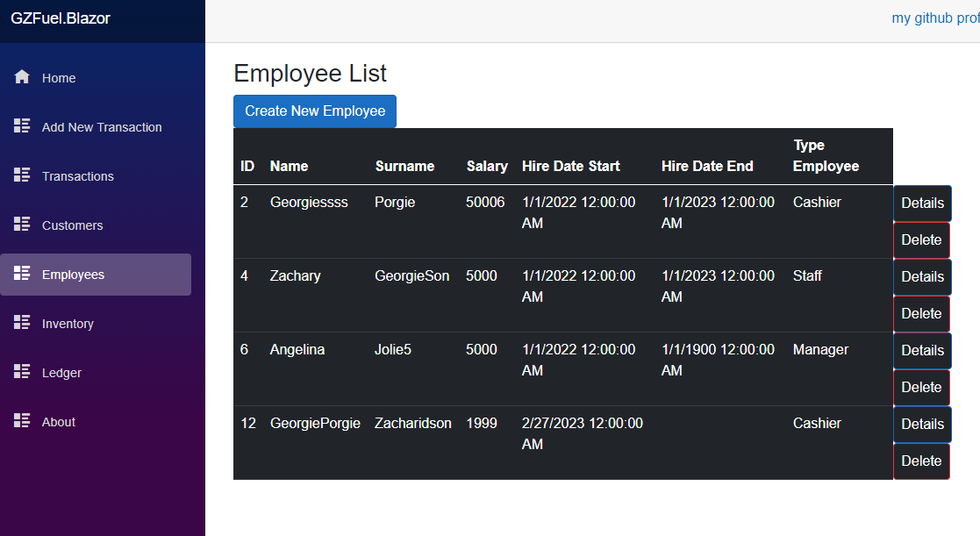View Details for Angelina Jolie5
This screenshot has width=980, height=536.
922,351
